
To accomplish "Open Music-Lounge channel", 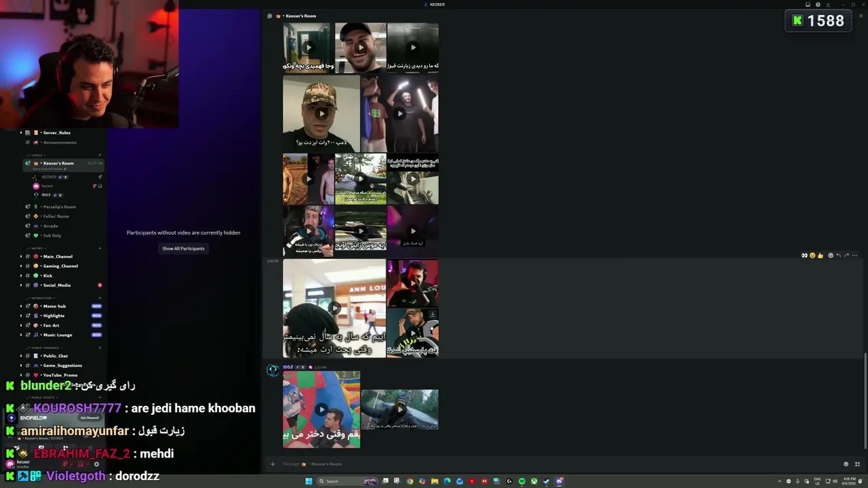I will [x=58, y=335].
